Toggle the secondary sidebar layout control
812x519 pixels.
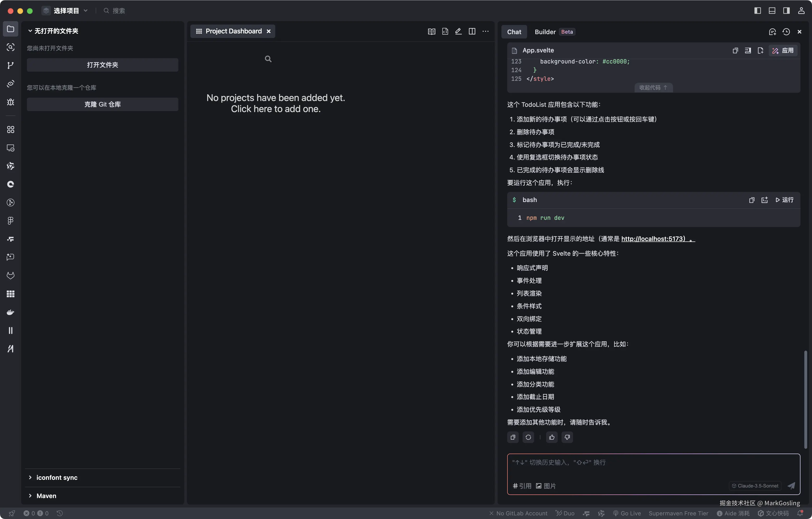point(786,10)
